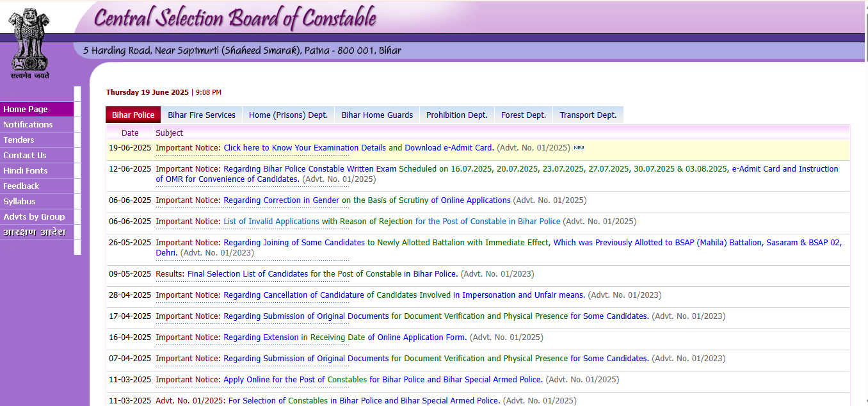This screenshot has height=406, width=868.
Task: Click the date '16-04-2025' in the list
Action: coord(130,337)
